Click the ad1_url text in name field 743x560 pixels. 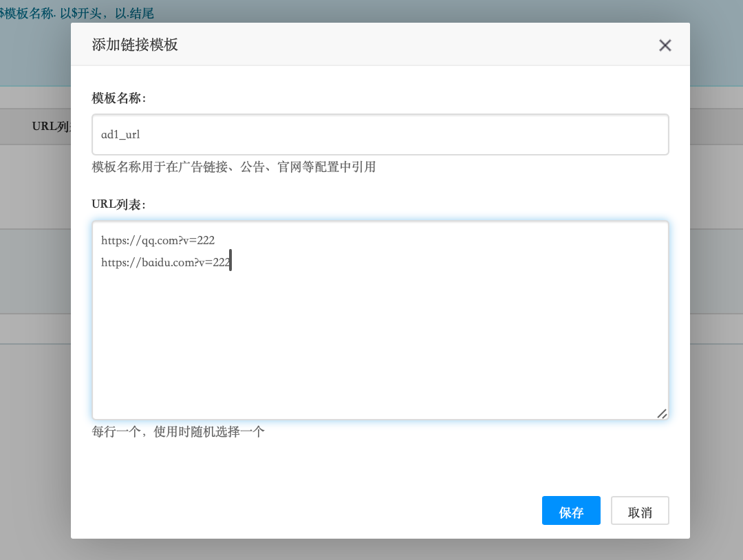[x=120, y=135]
